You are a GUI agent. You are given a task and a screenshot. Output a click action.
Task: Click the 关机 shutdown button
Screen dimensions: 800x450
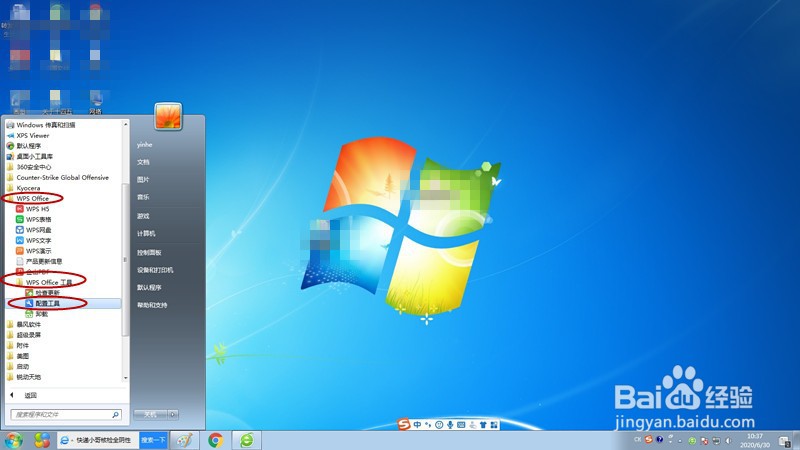coord(151,414)
